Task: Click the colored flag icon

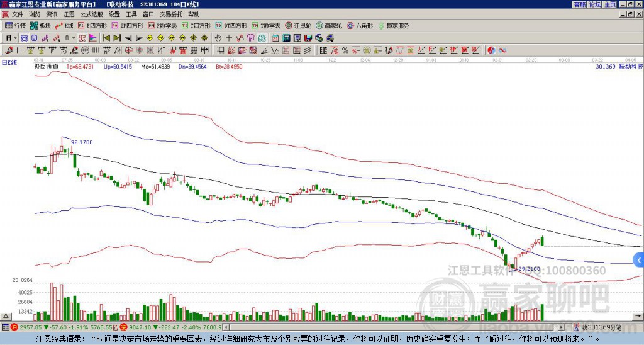Action: (93, 38)
